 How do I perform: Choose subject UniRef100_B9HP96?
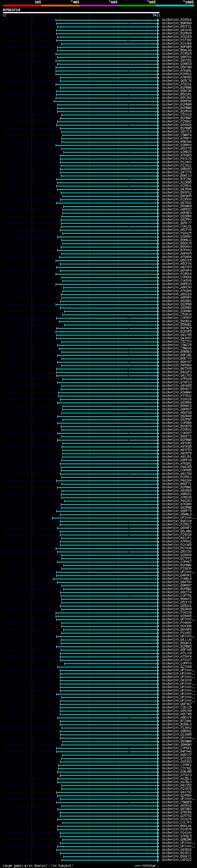coord(177,101)
